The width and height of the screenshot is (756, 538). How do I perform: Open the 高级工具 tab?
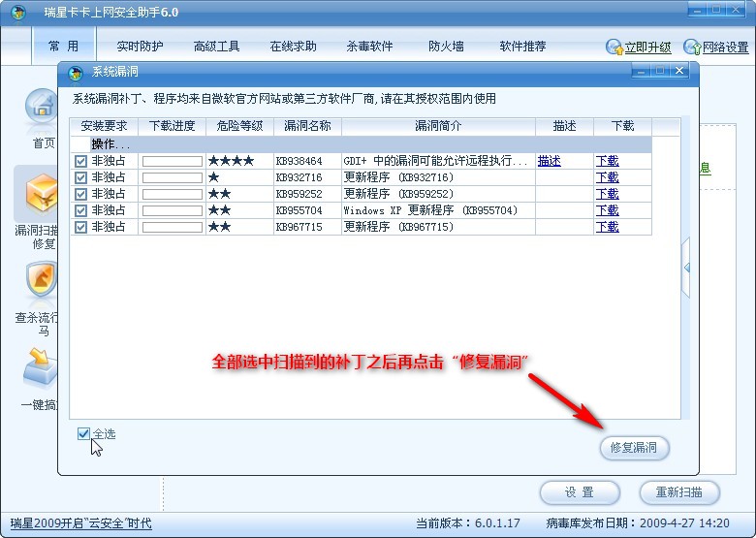[x=216, y=47]
